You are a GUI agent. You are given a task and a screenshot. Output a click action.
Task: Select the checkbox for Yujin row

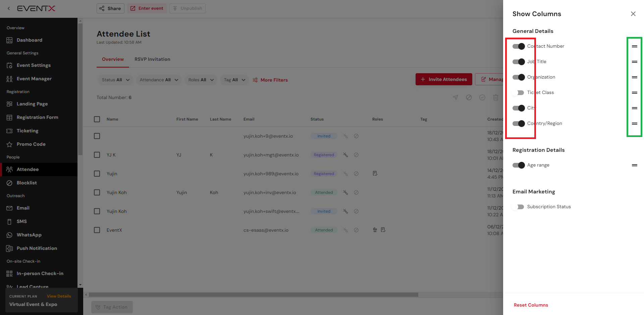[97, 174]
